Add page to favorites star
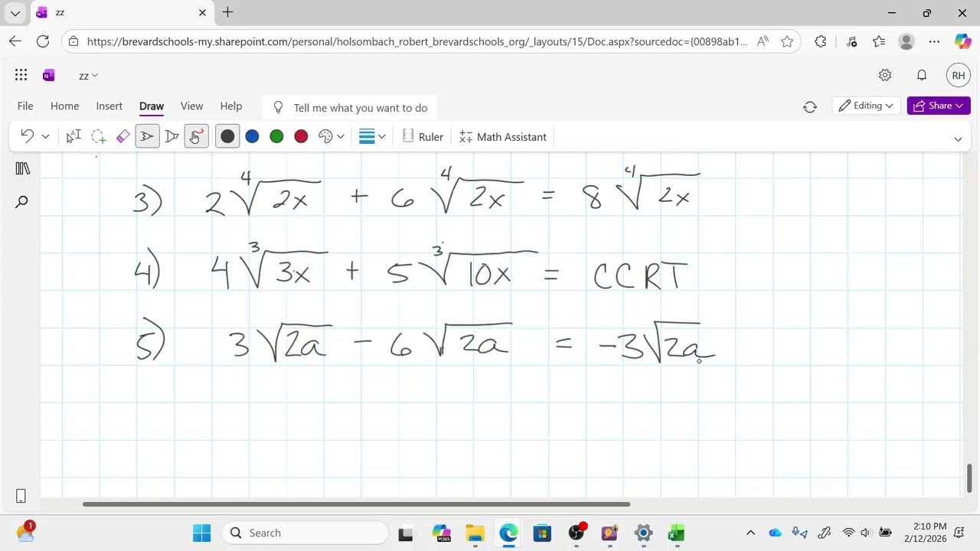The image size is (980, 551). [787, 41]
